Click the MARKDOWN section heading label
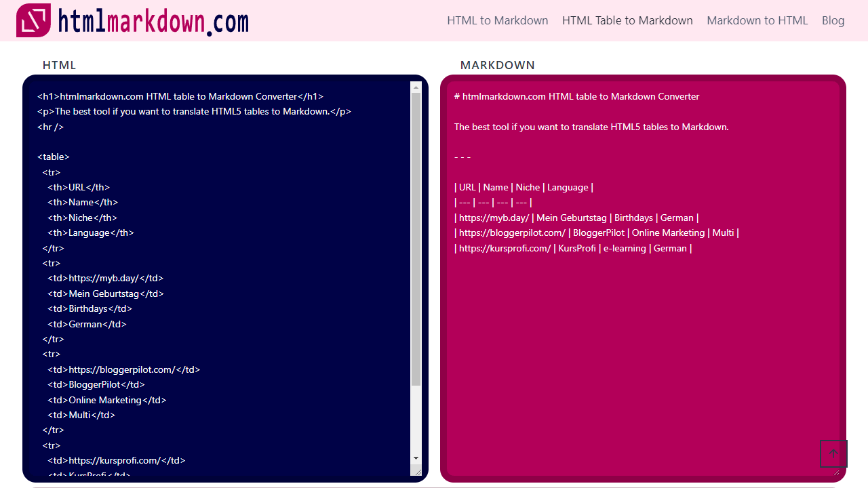Screen dimensions: 868x488 [x=497, y=65]
